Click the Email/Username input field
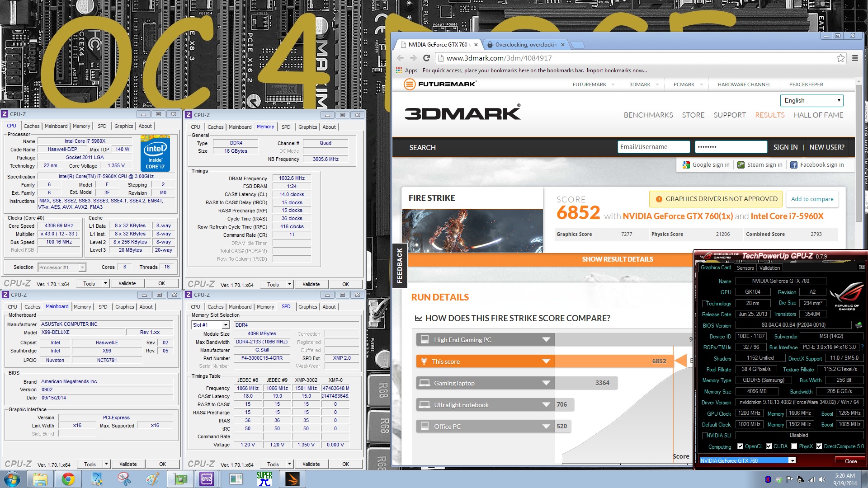 tap(654, 147)
